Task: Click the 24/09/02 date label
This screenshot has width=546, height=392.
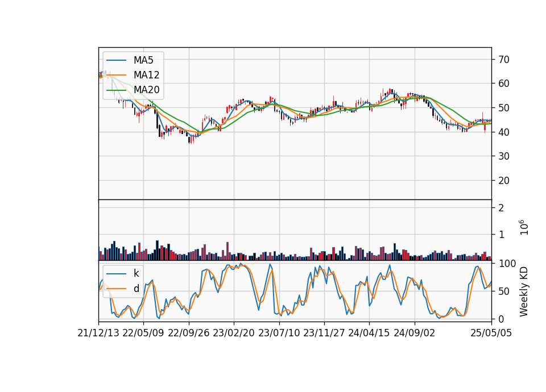Action: 415,333
